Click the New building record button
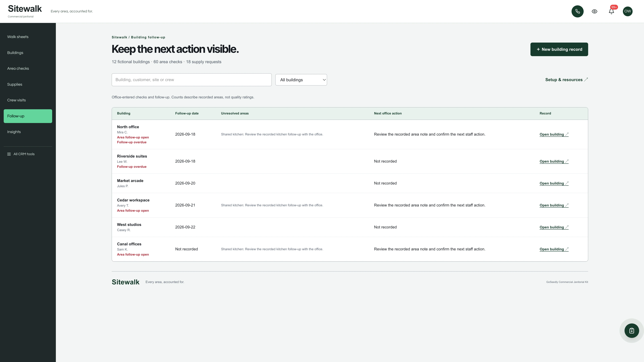 tap(559, 49)
